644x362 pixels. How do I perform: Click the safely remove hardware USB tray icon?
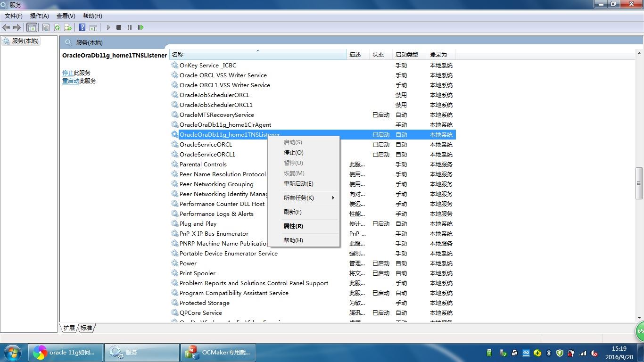[x=503, y=353]
